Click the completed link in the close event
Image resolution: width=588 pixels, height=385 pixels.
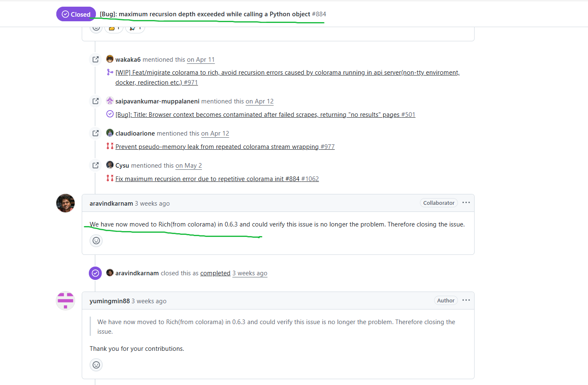tap(215, 273)
